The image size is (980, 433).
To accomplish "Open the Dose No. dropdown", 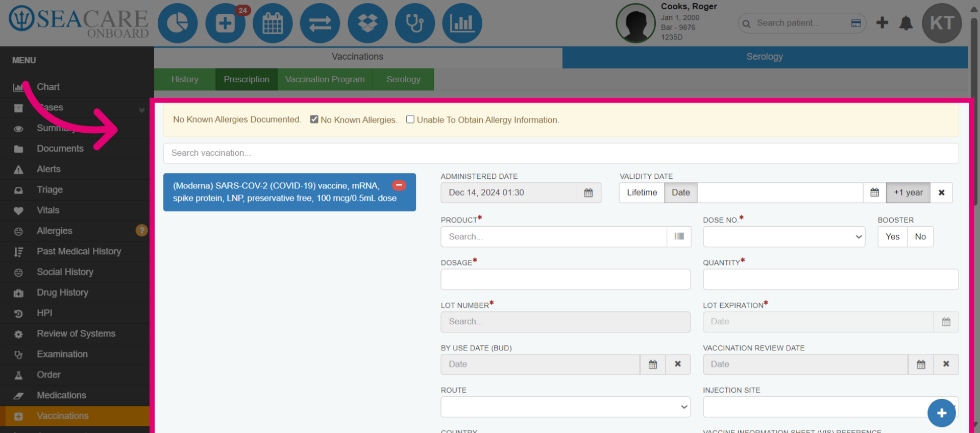I will click(784, 236).
